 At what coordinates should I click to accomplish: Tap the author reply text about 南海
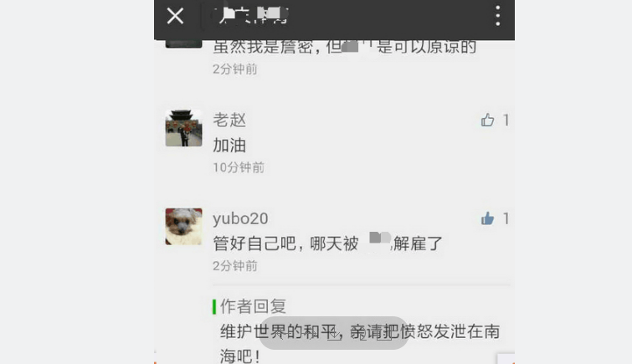coord(360,343)
